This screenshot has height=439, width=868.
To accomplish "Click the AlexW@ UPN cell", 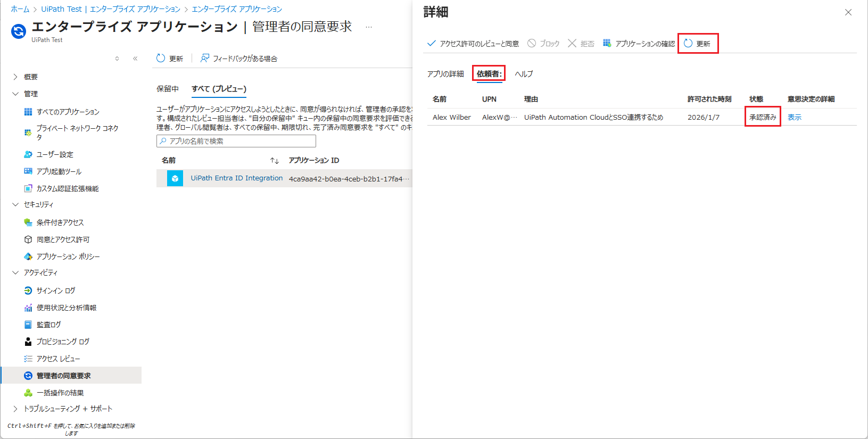I will coord(500,118).
